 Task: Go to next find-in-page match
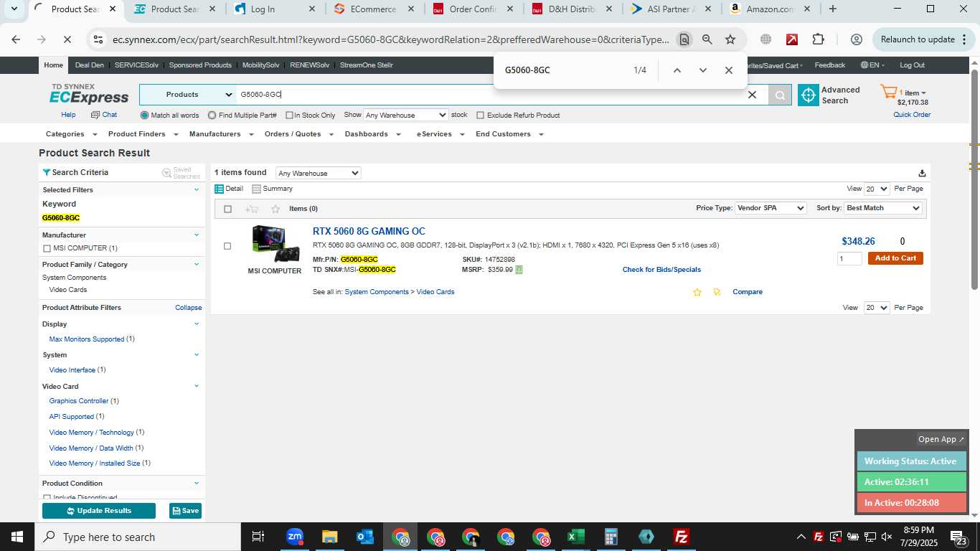pyautogui.click(x=702, y=70)
